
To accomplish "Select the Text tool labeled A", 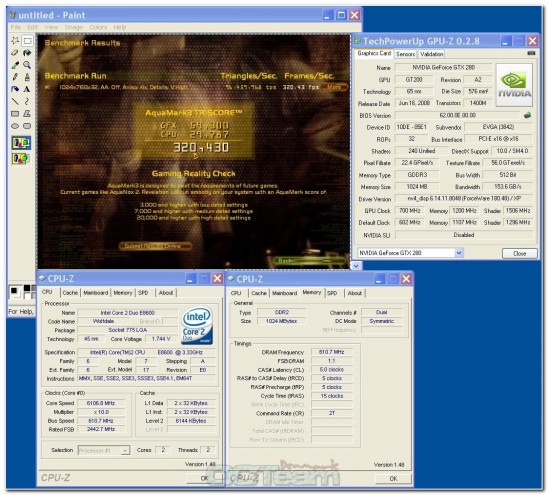I will click(27, 89).
